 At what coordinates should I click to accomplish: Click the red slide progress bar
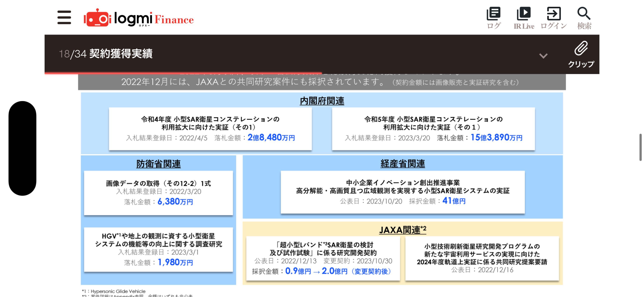point(182,73)
